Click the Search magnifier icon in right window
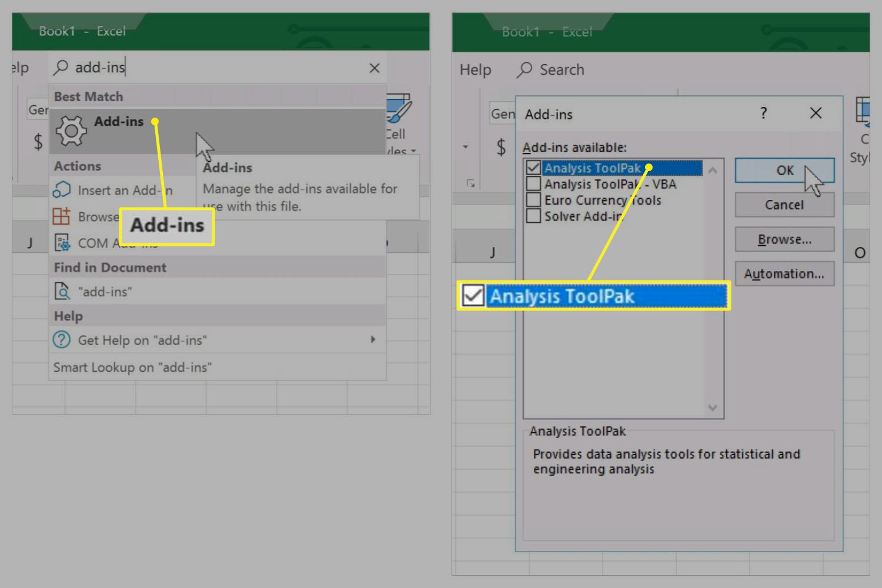The height and width of the screenshot is (588, 882). (524, 70)
